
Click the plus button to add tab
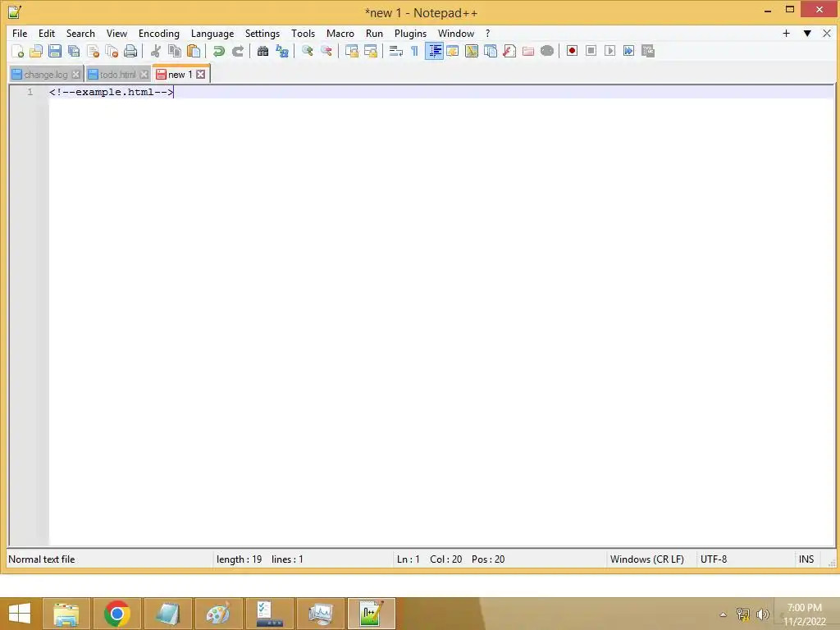click(786, 33)
